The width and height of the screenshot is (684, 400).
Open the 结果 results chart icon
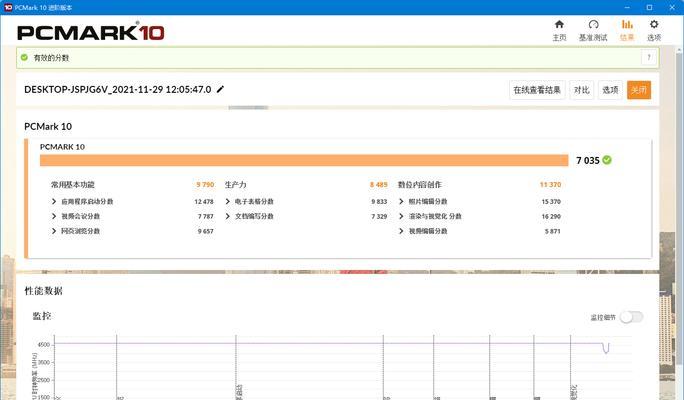coord(627,24)
